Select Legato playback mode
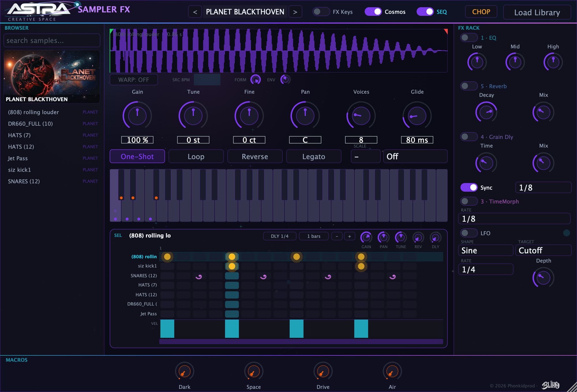 coord(314,156)
